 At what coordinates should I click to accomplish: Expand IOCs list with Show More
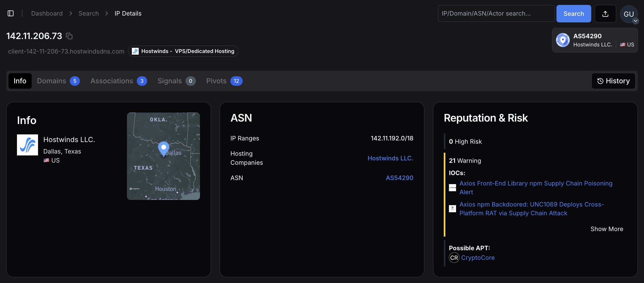(607, 229)
